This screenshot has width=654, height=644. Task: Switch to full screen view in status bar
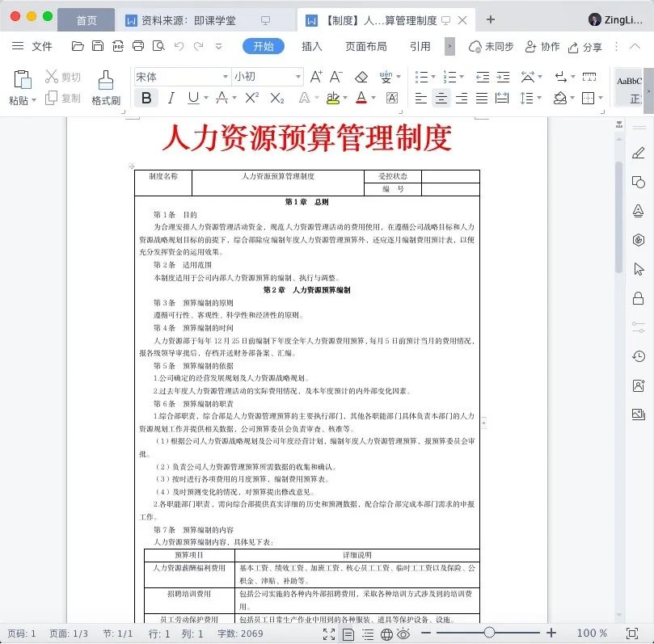pyautogui.click(x=329, y=634)
